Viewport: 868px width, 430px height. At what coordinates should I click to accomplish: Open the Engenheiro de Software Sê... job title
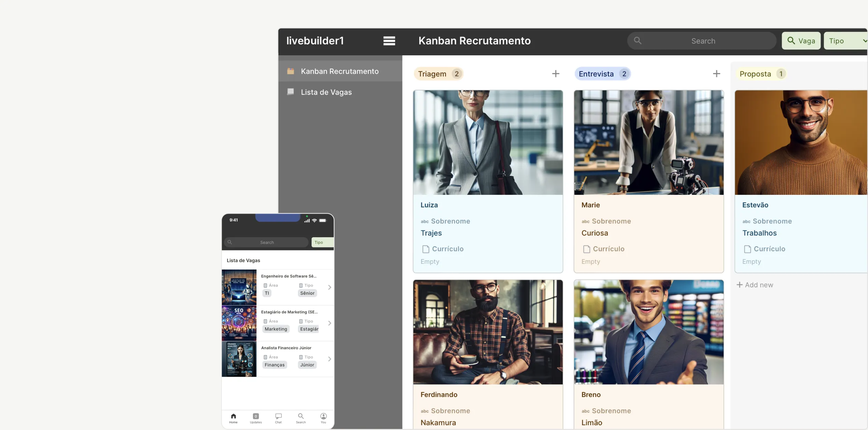[289, 276]
